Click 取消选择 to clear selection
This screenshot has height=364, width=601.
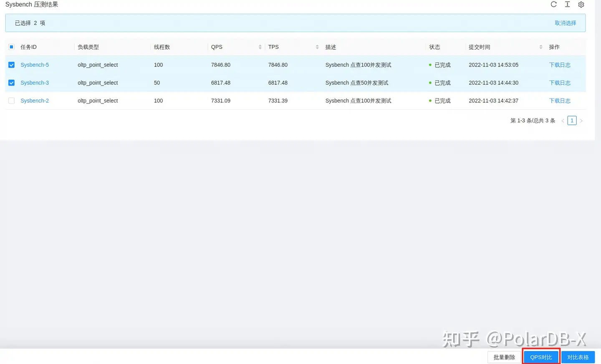(x=566, y=23)
